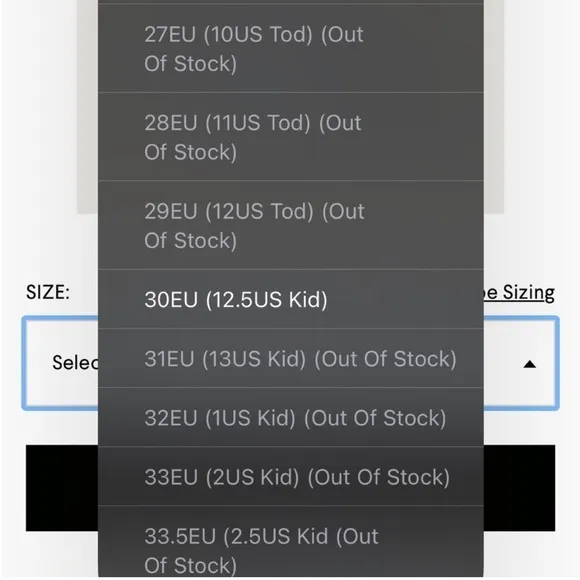
Task: Click the "Out Of Stock" text on the 31EU row
Action: [x=385, y=358]
